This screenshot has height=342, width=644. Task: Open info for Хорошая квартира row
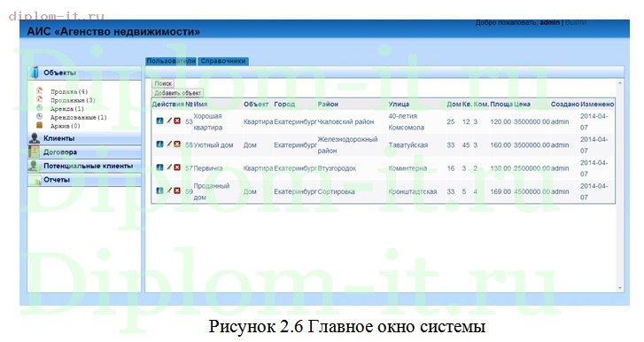point(159,121)
